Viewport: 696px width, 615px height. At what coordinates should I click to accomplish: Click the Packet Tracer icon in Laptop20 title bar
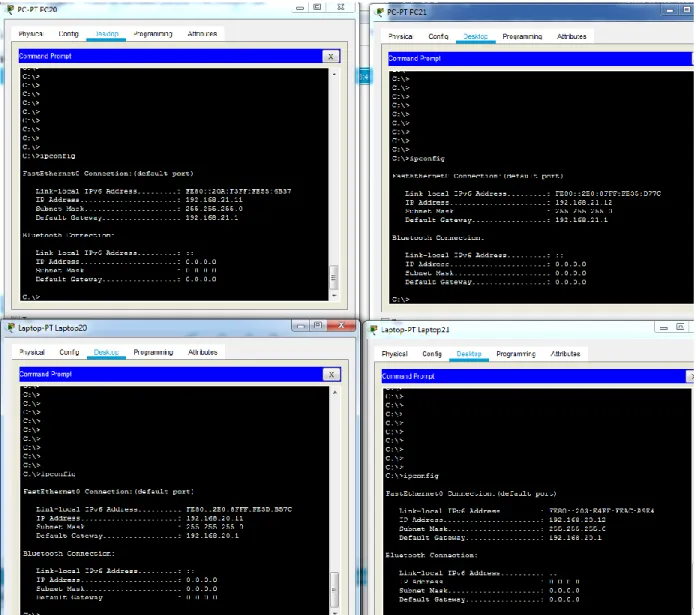pyautogui.click(x=11, y=328)
